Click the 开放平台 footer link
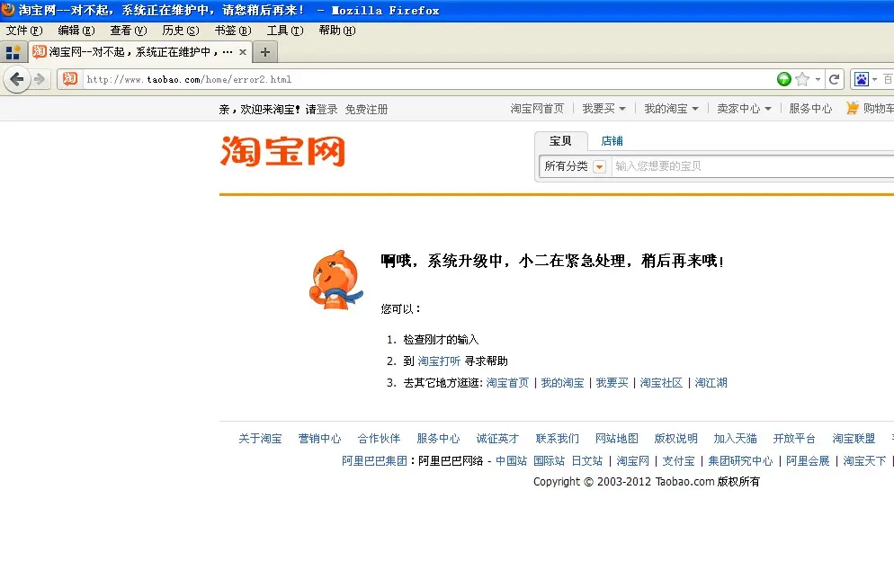The height and width of the screenshot is (588, 894). 794,439
